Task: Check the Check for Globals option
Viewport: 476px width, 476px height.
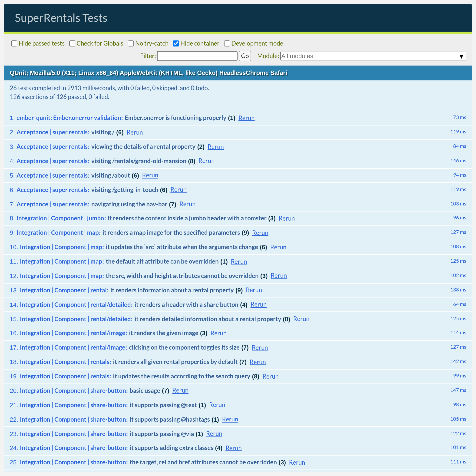Action: coord(72,44)
